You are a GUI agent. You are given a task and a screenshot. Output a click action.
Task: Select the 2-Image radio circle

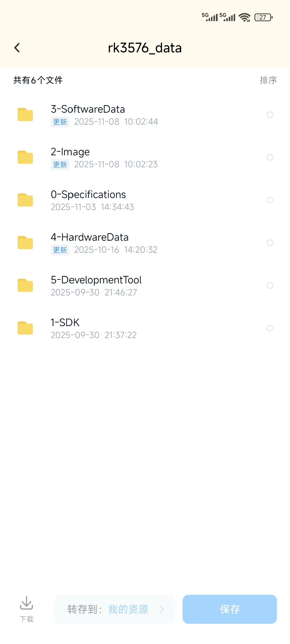270,157
